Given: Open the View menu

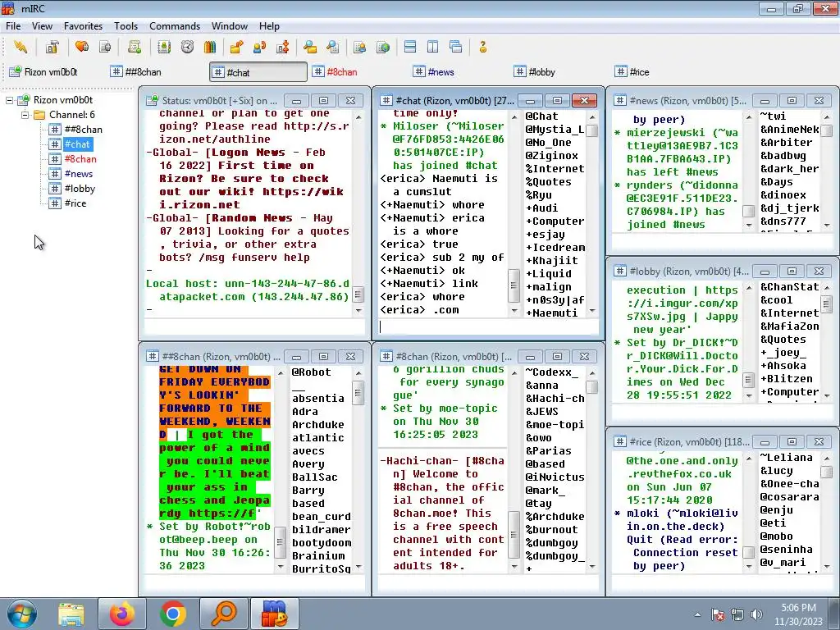Looking at the screenshot, I should (42, 26).
